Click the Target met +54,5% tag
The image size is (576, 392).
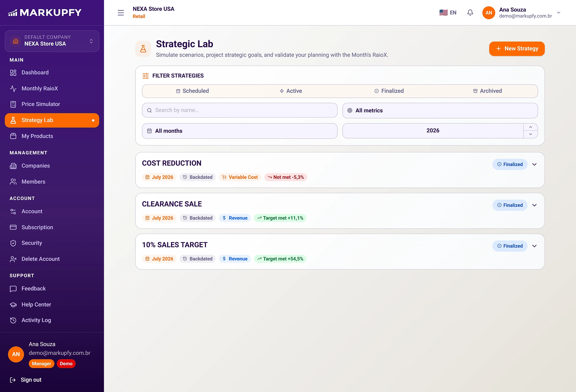(280, 259)
